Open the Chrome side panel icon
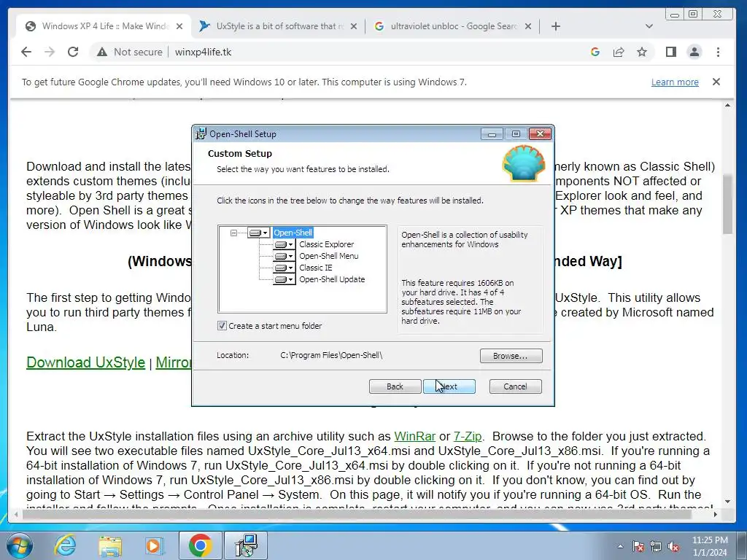This screenshot has height=560, width=747. click(x=671, y=52)
